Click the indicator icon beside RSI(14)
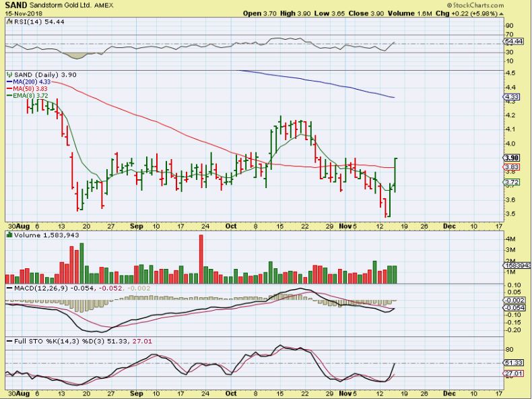The height and width of the screenshot is (399, 532). point(9,22)
